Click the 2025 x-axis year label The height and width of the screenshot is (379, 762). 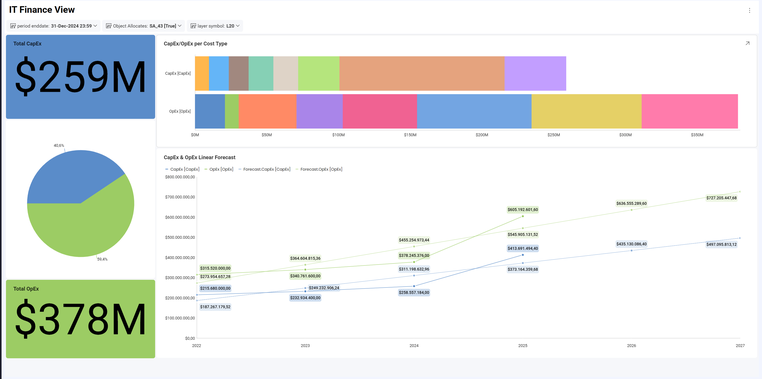522,346
